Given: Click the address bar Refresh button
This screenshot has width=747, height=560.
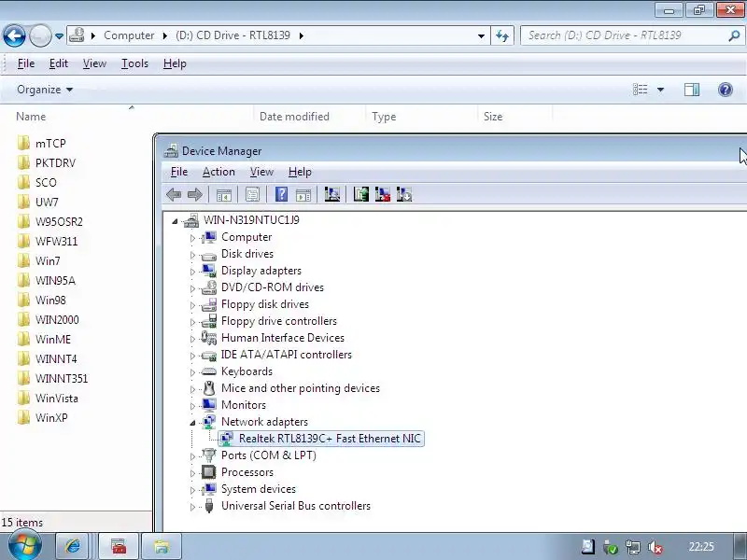Looking at the screenshot, I should pos(502,35).
